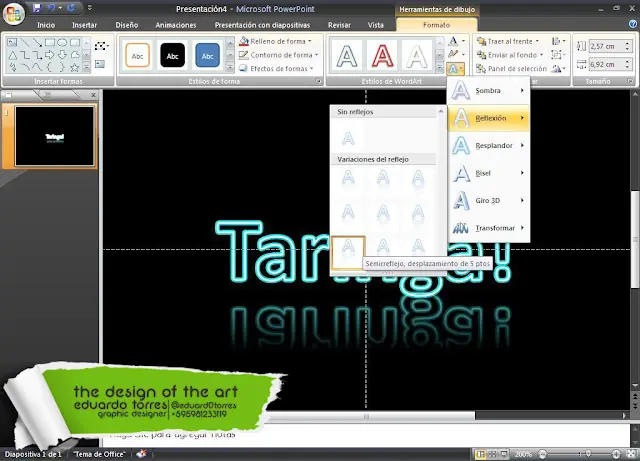The image size is (640, 461).
Task: Apply the blue outline WordArt style
Action: point(347,56)
